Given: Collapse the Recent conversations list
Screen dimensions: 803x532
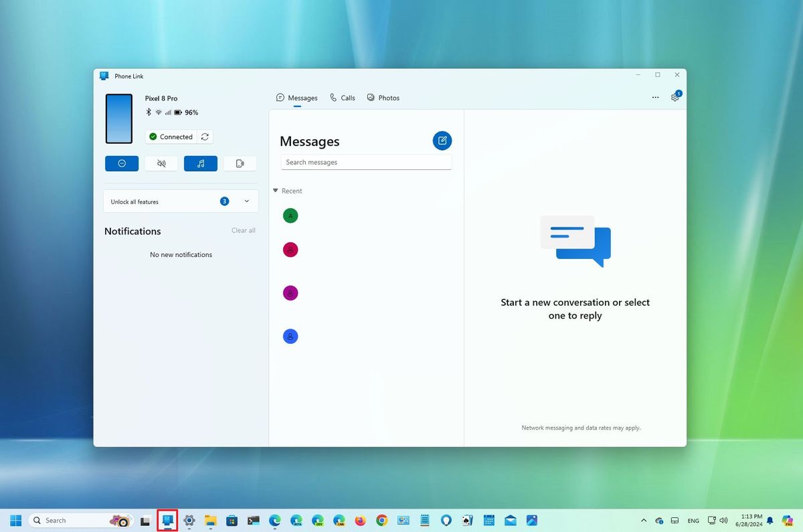Looking at the screenshot, I should [275, 191].
